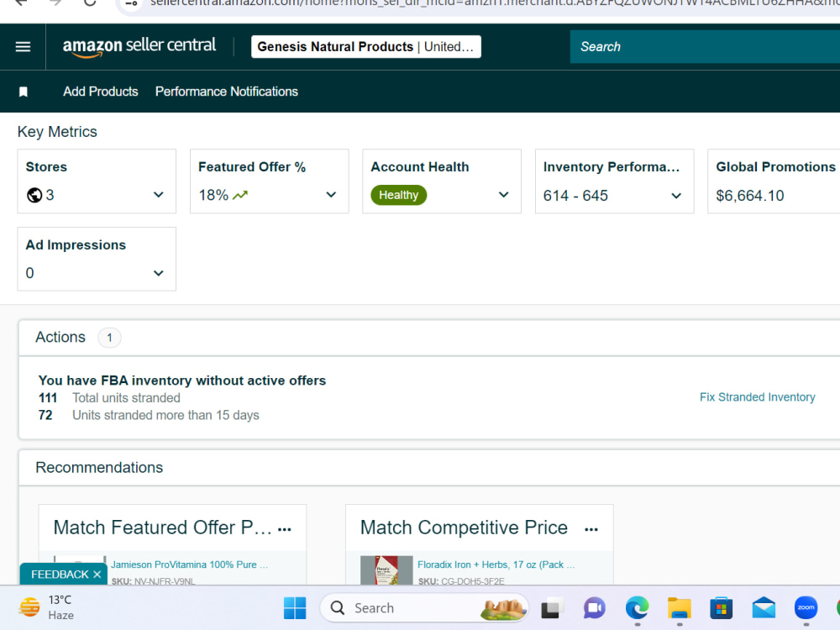840x630 pixels.
Task: Expand the Account Health dropdown
Action: click(503, 195)
